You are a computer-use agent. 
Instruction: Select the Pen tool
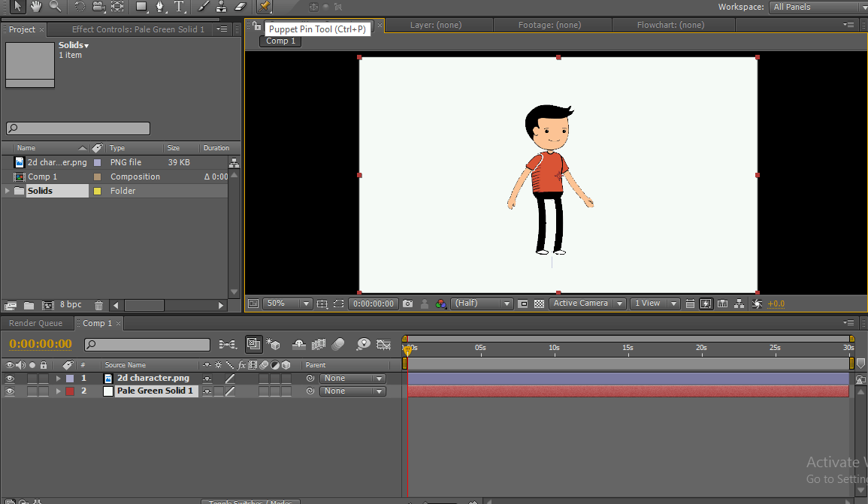tap(160, 8)
